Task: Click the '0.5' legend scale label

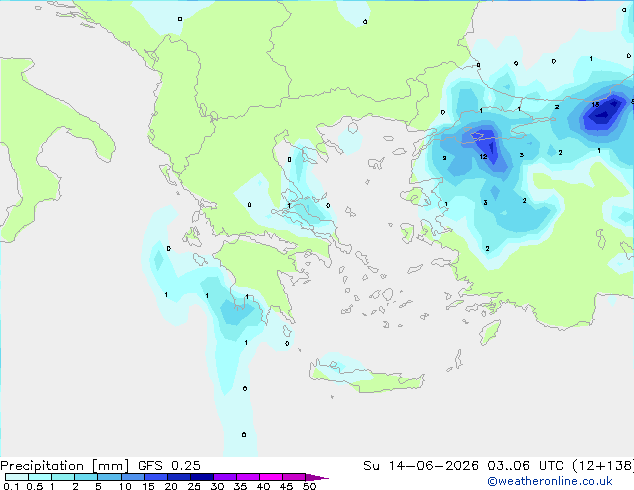Action: [x=35, y=486]
